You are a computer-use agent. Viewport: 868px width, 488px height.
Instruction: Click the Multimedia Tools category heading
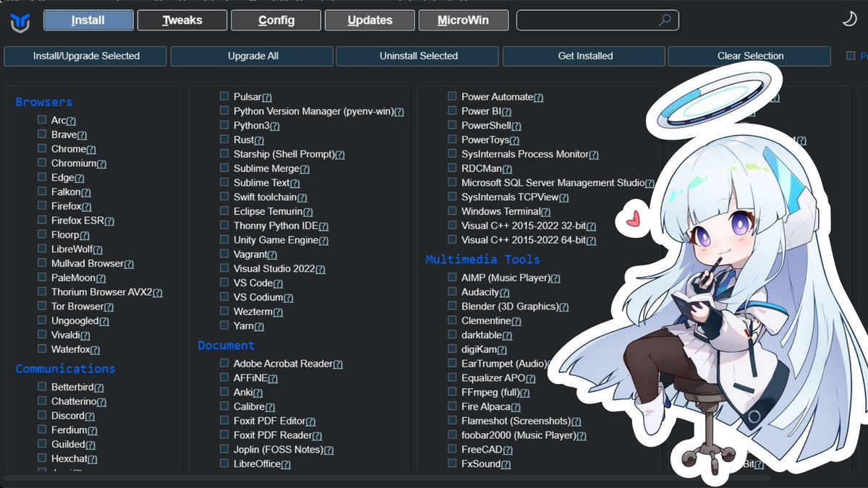[x=482, y=260]
